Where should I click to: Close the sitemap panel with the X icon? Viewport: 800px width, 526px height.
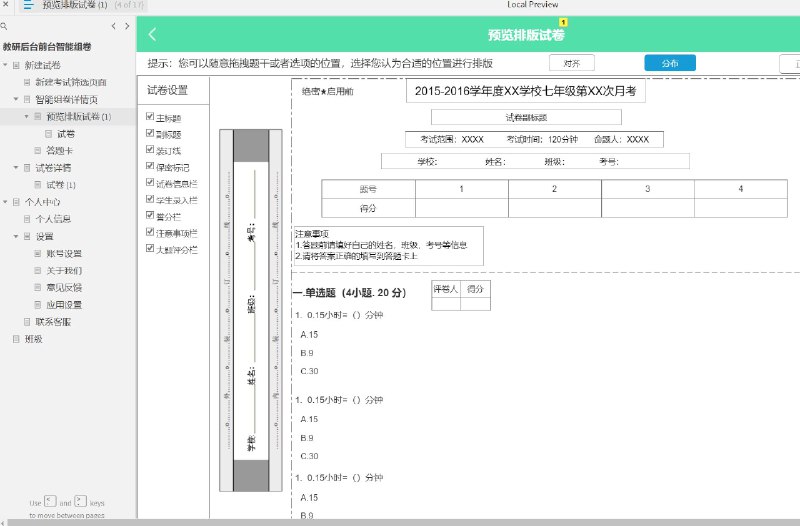pos(5,4)
